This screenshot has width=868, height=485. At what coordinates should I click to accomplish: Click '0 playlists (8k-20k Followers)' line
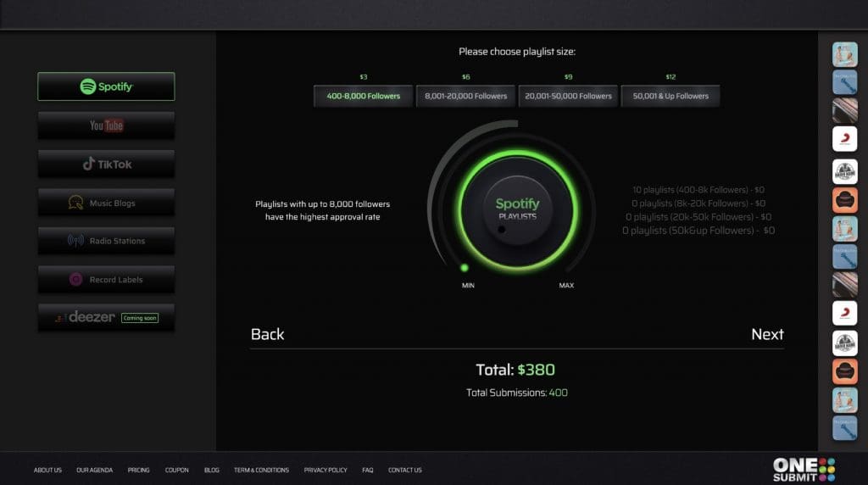[698, 203]
